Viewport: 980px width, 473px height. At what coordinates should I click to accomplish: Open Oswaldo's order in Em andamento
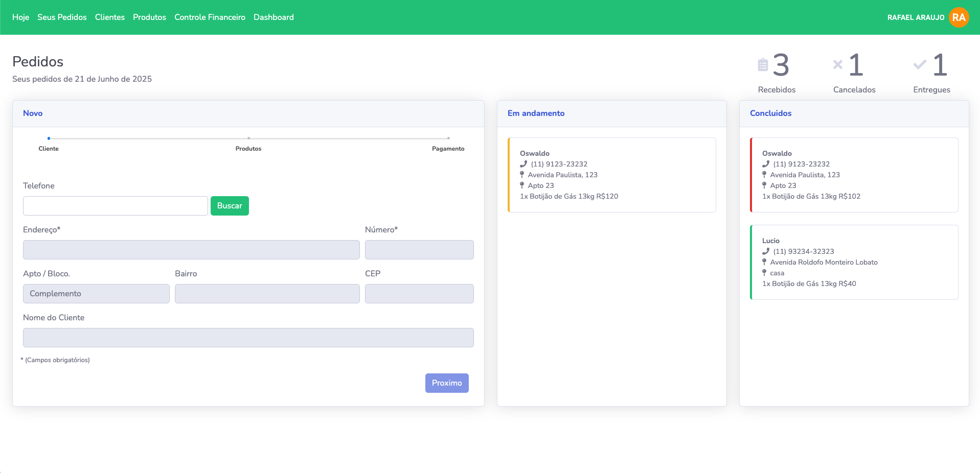611,175
